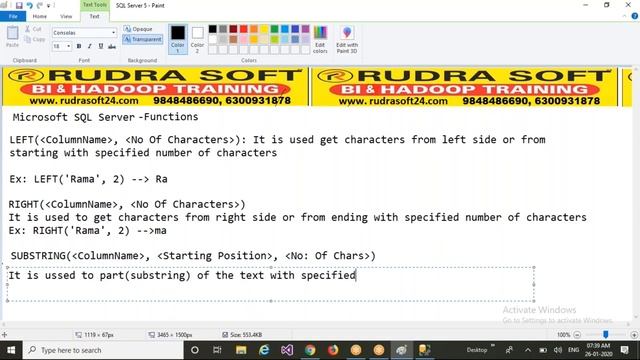Select the Color 1 foreground button
Image resolution: width=640 pixels, height=360 pixels.
pyautogui.click(x=178, y=39)
